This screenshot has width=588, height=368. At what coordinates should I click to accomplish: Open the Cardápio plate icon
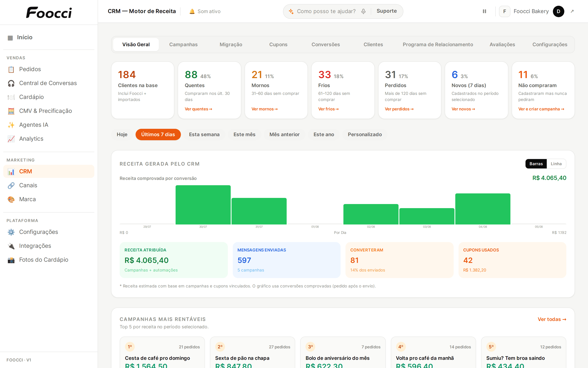coord(11,97)
